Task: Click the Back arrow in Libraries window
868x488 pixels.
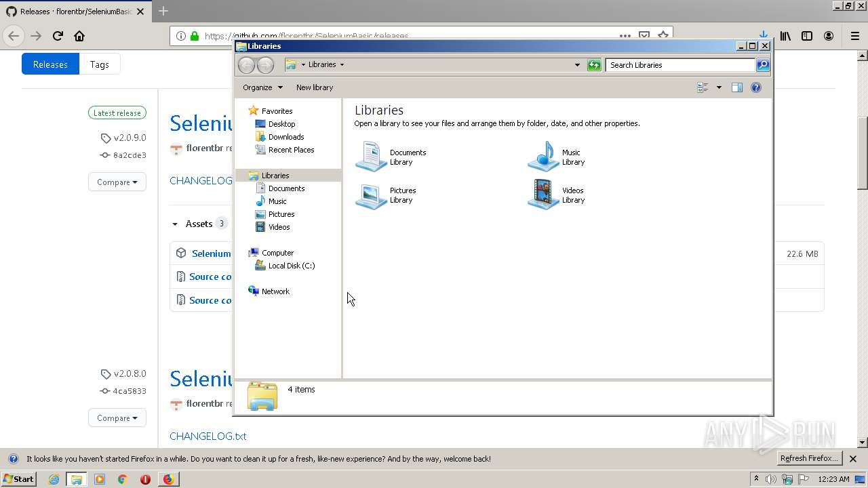Action: 246,65
